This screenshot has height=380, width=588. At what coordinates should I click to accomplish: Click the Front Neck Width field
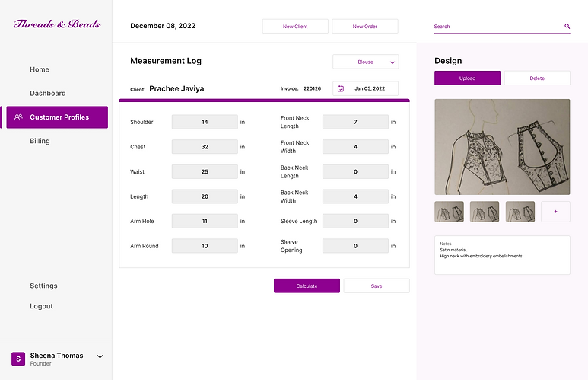point(355,147)
